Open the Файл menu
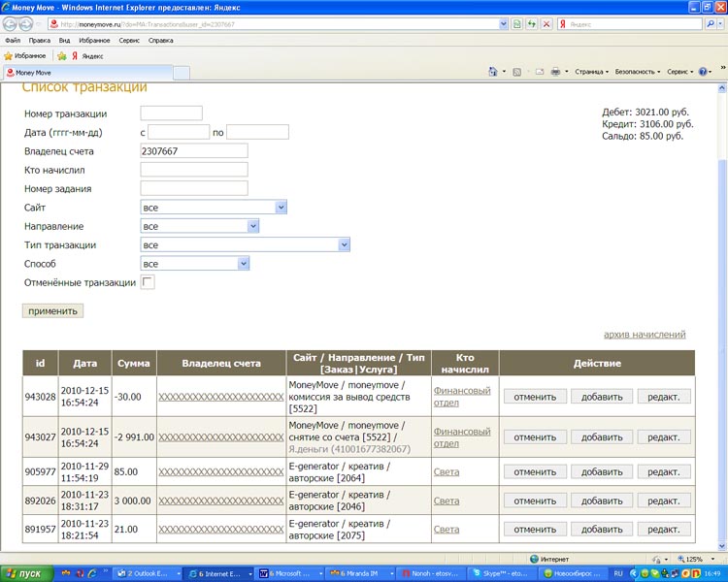Screen dimensions: 728x582 [13, 41]
